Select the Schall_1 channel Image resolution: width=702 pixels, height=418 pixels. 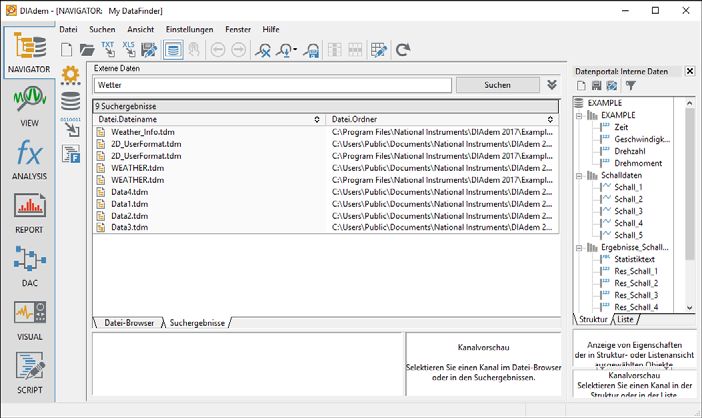[628, 187]
